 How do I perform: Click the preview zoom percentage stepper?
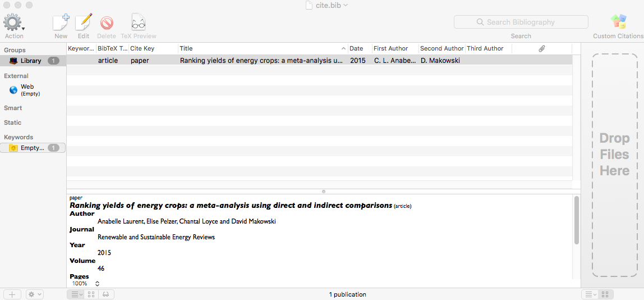[97, 284]
